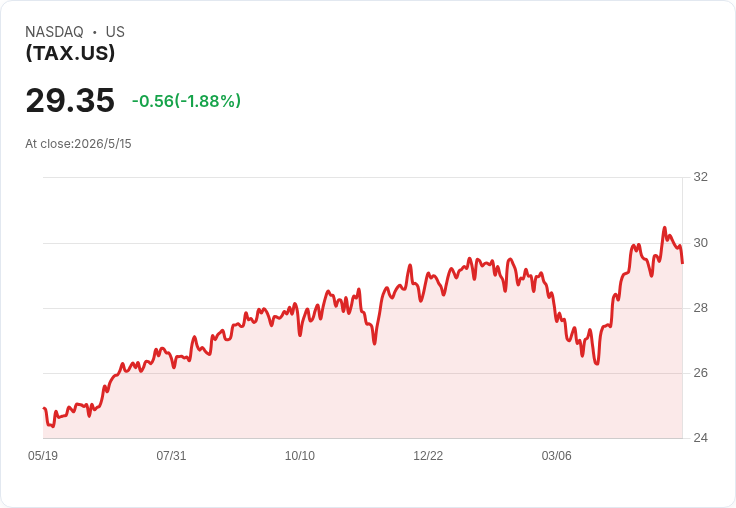The width and height of the screenshot is (736, 508).
Task: Click the 32 y-axis label
Action: [x=700, y=177]
